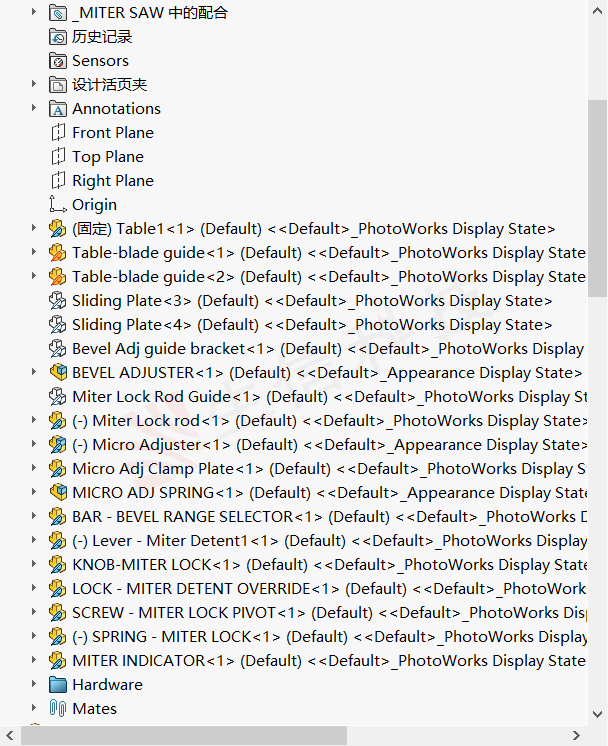
Task: Select 'Sliding Plate<3>' row text
Action: [312, 301]
